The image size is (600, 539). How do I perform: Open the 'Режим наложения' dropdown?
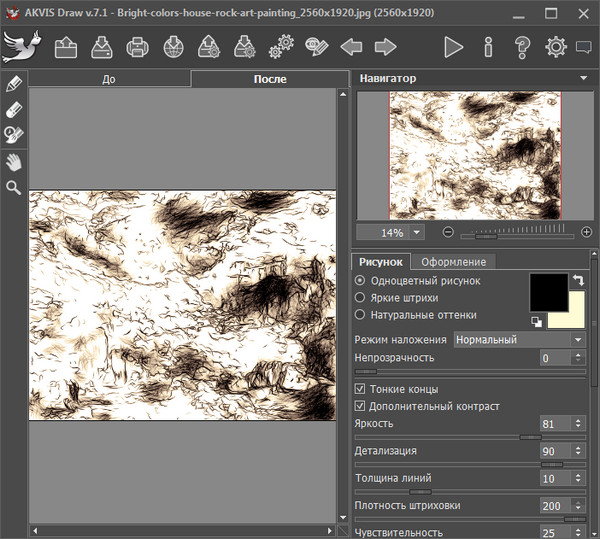click(519, 340)
